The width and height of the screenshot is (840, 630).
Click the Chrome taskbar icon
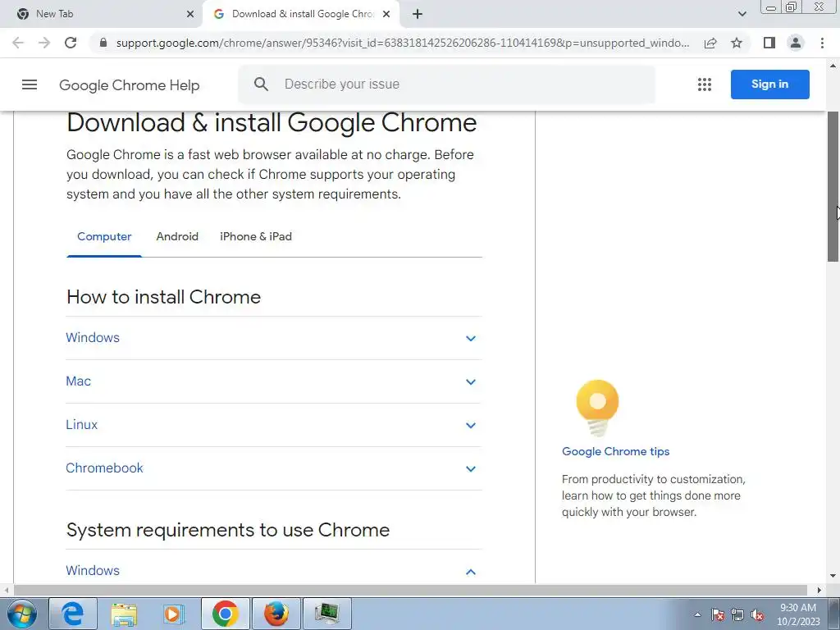(x=225, y=614)
